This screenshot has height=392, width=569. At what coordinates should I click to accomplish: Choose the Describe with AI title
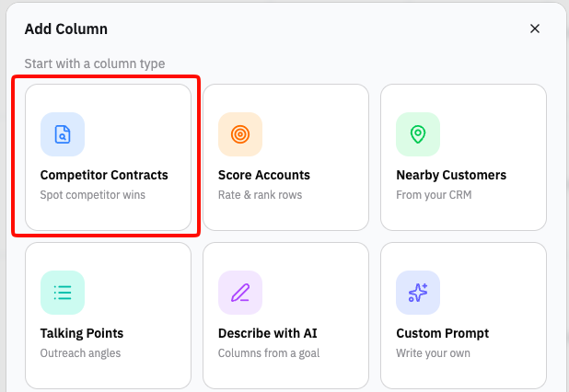(x=268, y=333)
